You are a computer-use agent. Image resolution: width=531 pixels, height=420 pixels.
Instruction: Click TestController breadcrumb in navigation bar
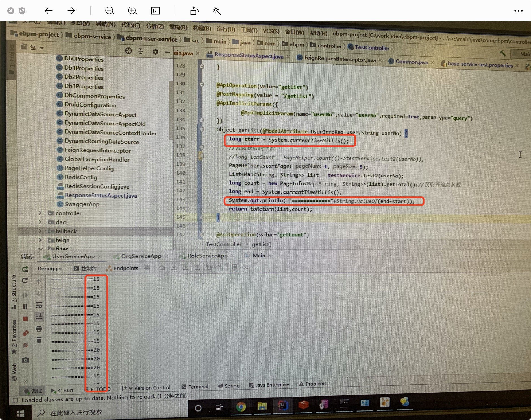pos(372,47)
